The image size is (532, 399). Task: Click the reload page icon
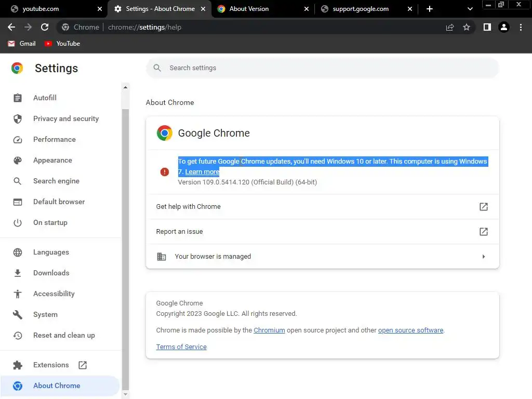[45, 27]
